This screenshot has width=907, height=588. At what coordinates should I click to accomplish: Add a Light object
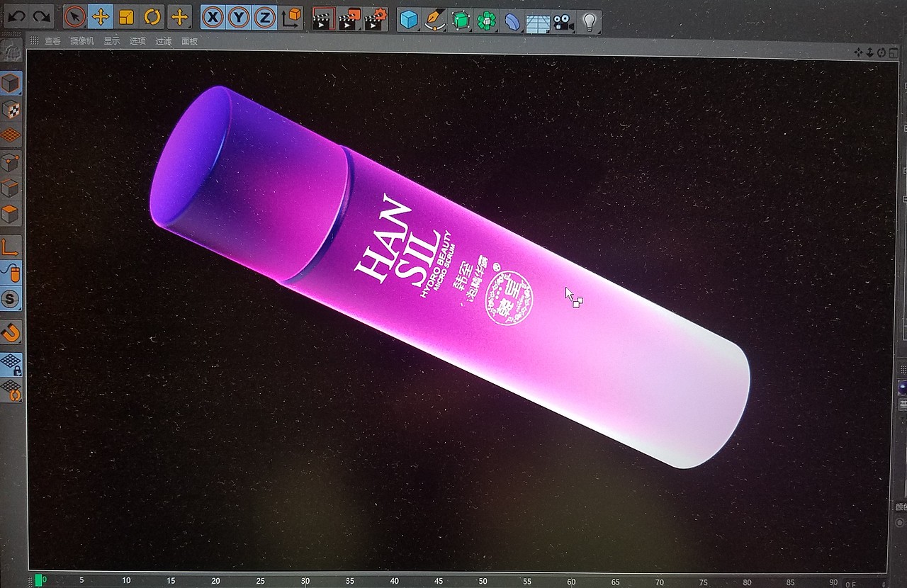(589, 22)
